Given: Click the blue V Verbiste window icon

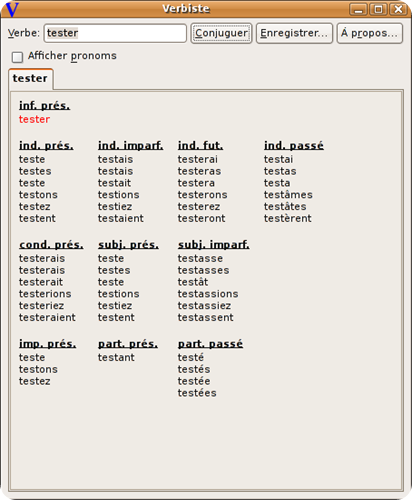Looking at the screenshot, I should click(x=12, y=9).
